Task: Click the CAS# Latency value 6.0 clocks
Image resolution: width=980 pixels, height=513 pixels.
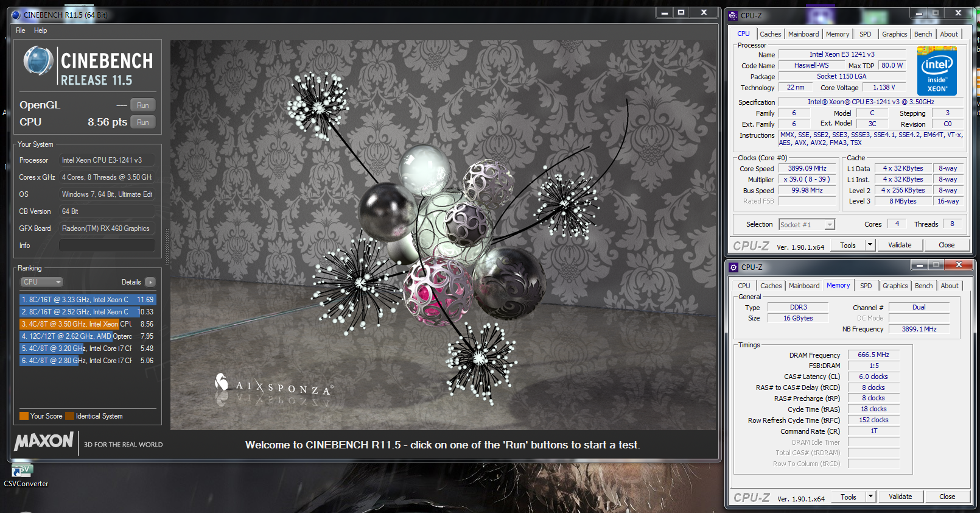Action: click(873, 377)
